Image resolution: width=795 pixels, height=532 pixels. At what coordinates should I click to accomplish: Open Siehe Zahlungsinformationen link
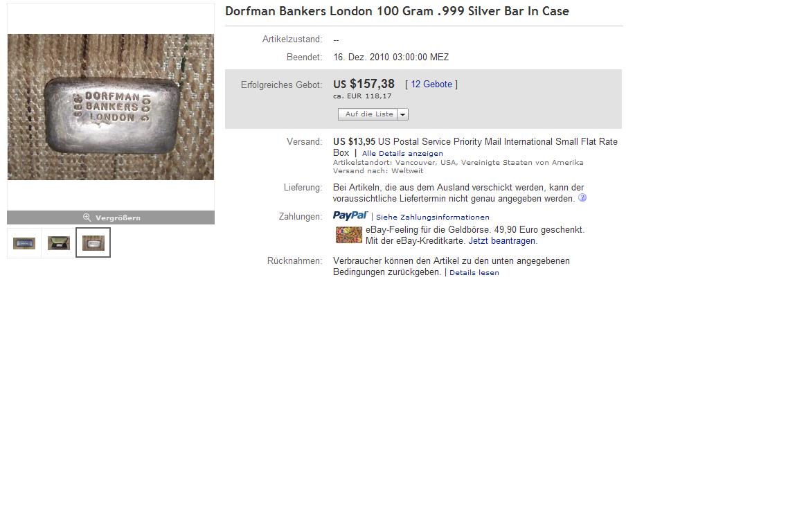(433, 217)
